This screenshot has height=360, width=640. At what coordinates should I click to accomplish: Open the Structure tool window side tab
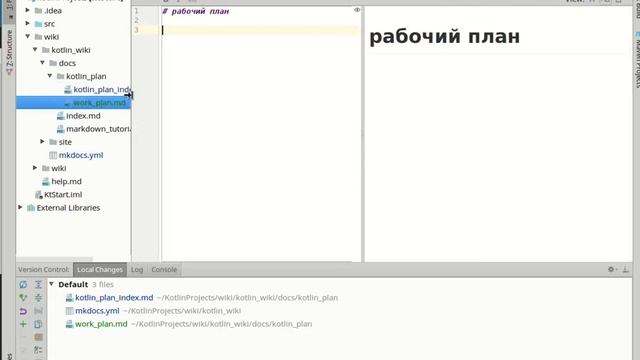click(x=9, y=52)
